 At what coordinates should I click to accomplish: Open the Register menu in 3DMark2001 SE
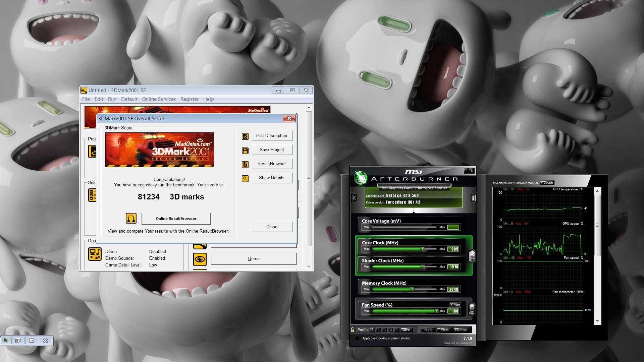[x=190, y=99]
